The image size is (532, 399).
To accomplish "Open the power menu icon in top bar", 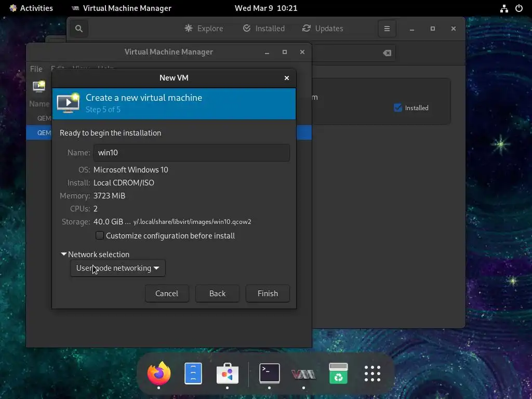I will 519,8.
